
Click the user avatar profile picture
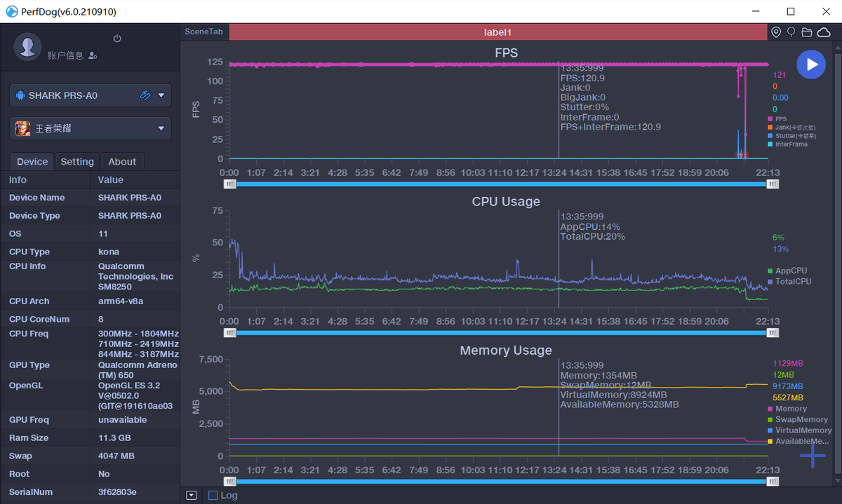(x=28, y=46)
